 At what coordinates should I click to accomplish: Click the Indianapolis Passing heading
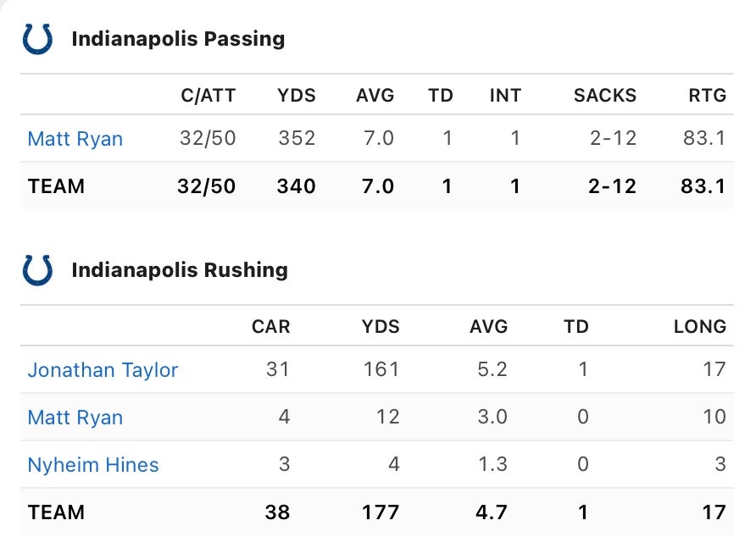178,39
